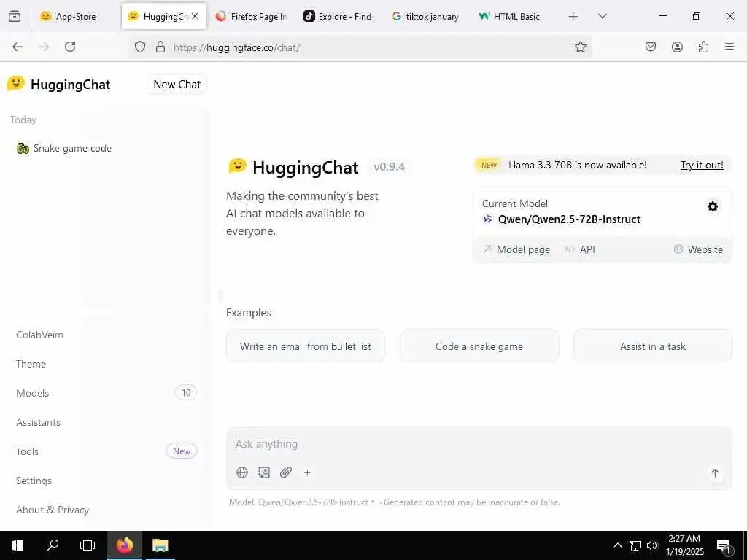Open more tools with the plus icon
Screen dimensions: 747x560
[x=307, y=472]
